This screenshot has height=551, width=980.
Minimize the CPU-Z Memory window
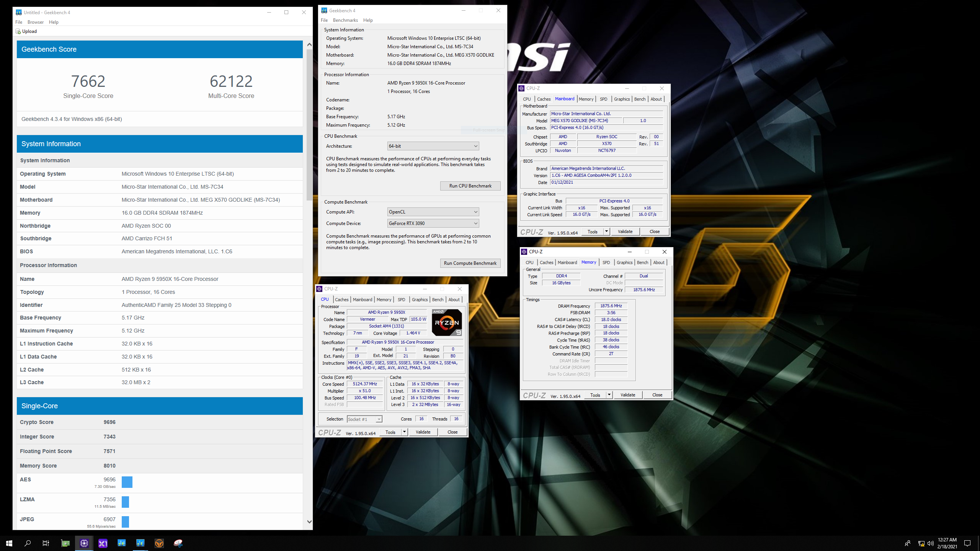coord(629,252)
